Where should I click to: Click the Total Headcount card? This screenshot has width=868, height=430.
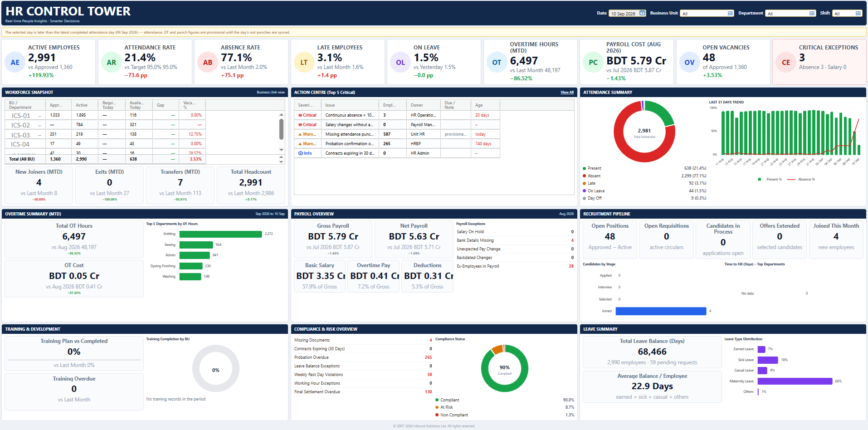[251, 185]
